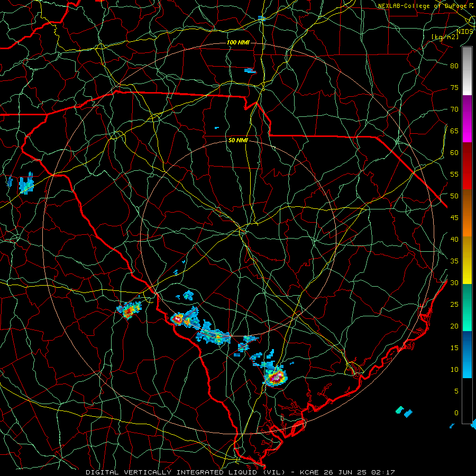
Task: Click the 55 value on the VIL scale
Action: coord(454,175)
